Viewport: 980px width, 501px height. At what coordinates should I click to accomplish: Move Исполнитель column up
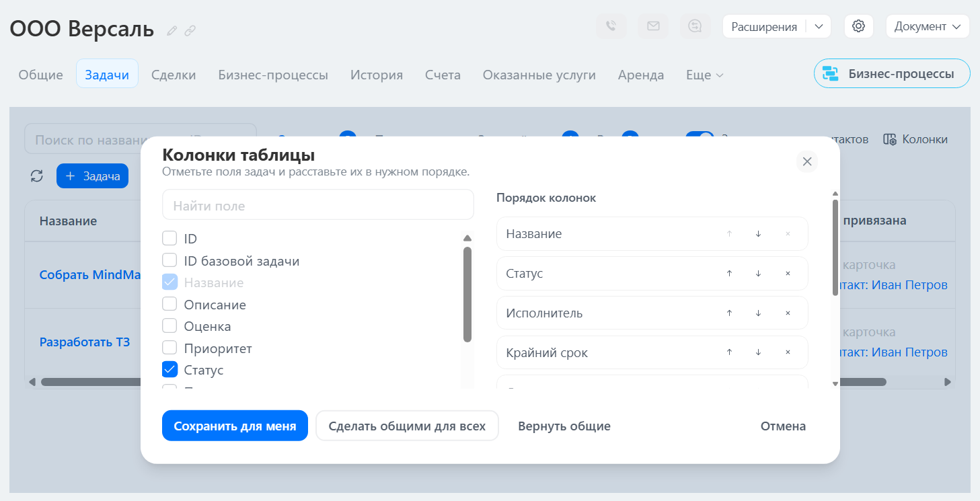tap(729, 313)
